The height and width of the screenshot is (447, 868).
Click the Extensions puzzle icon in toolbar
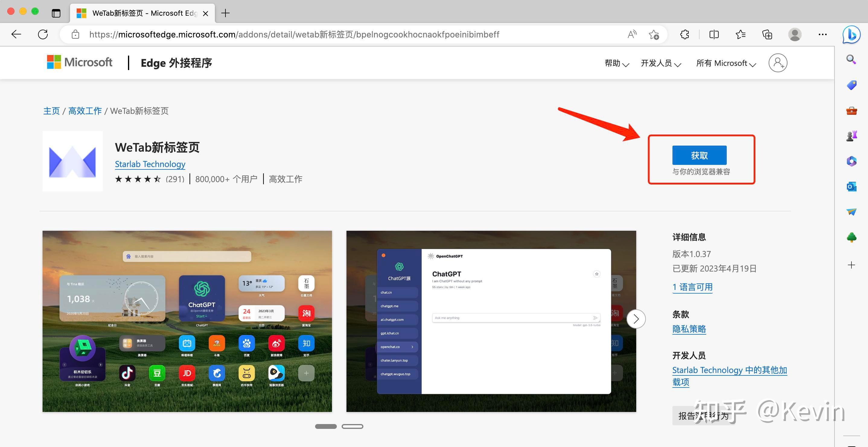[x=685, y=34]
